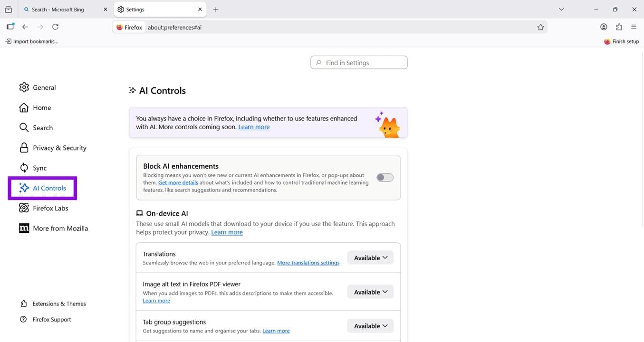
Task: Click Learn more under On-device AI
Action: pos(227,232)
